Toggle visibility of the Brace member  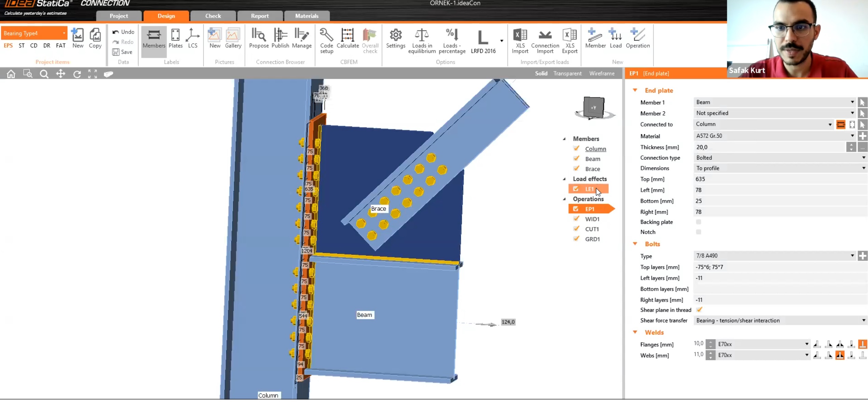[576, 169]
